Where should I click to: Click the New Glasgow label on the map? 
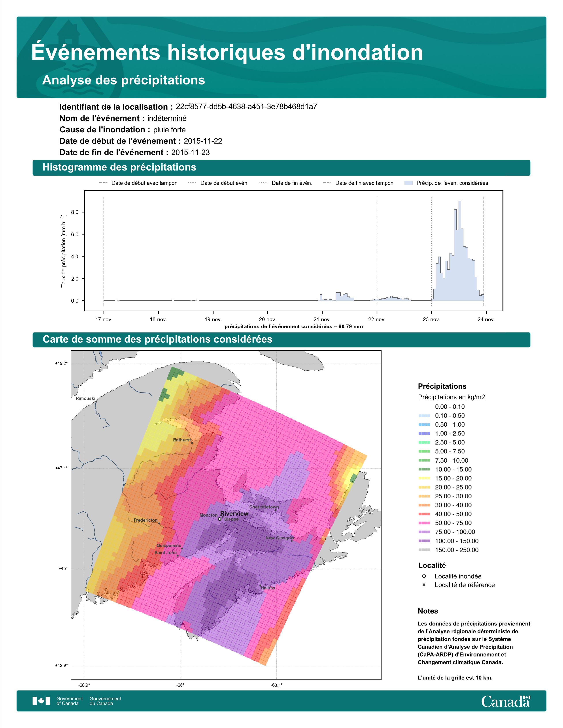tap(280, 538)
